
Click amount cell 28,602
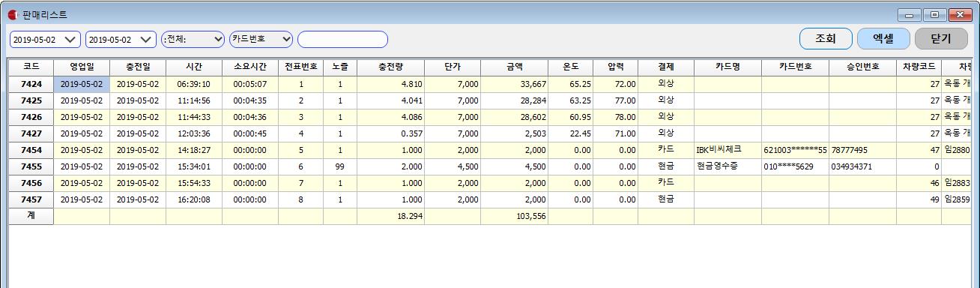point(515,117)
